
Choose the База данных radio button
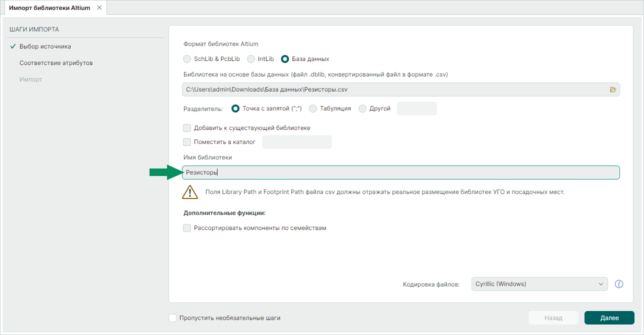pos(285,59)
